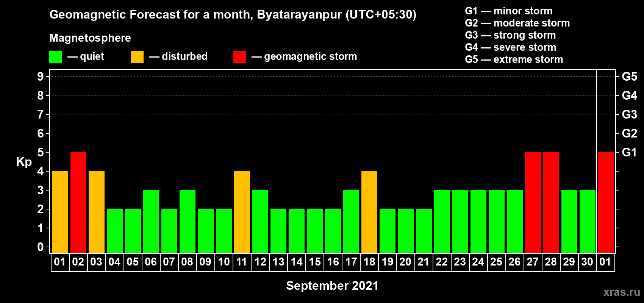Click the green bar for September 22
644x303 pixels.
(x=442, y=222)
